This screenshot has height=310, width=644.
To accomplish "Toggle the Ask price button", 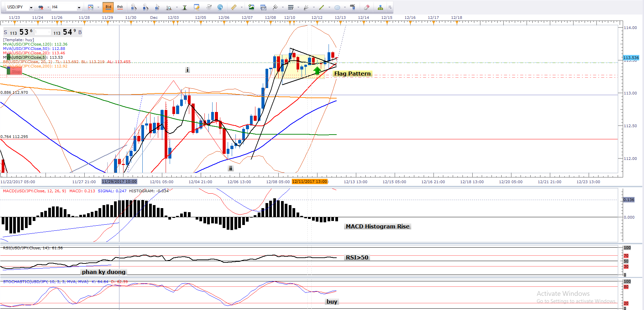I will [120, 7].
